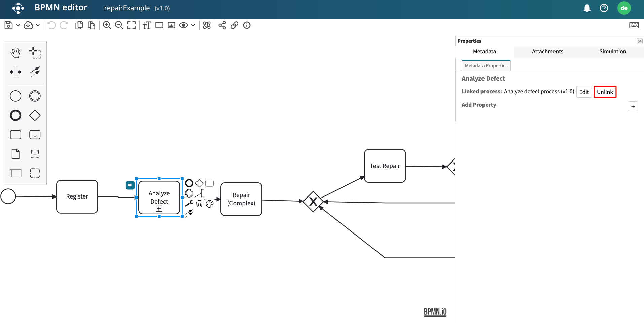Toggle fullscreen mode in the toolbar
The height and width of the screenshot is (323, 644).
pos(131,25)
